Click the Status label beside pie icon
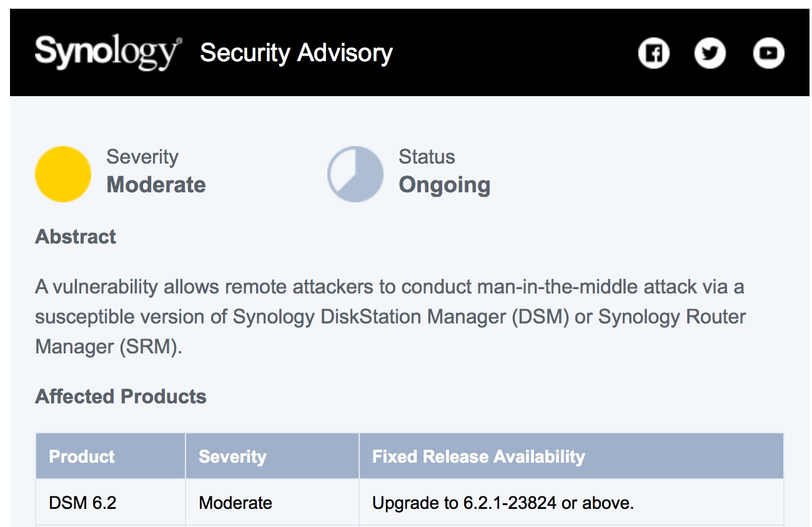The height and width of the screenshot is (527, 812). [x=427, y=157]
